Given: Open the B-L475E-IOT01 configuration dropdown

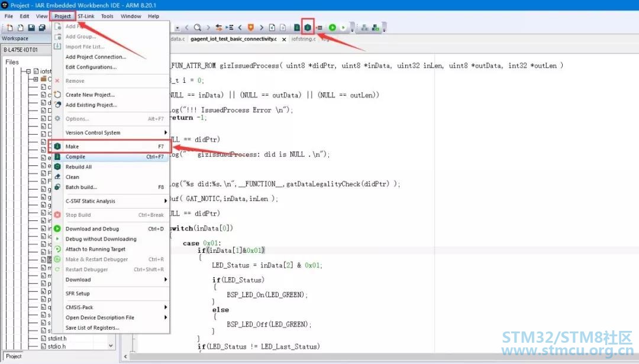Looking at the screenshot, I should click(x=27, y=50).
